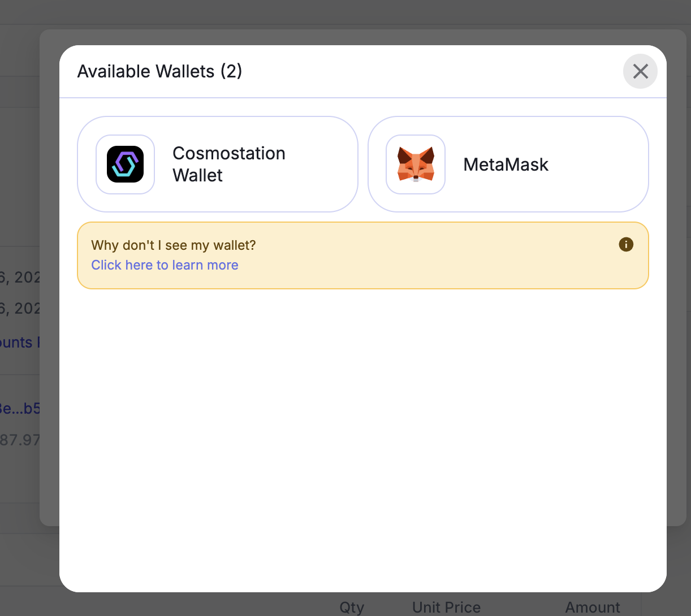Open the 'Click here to learn more' link
Image resolution: width=691 pixels, height=616 pixels.
(165, 265)
